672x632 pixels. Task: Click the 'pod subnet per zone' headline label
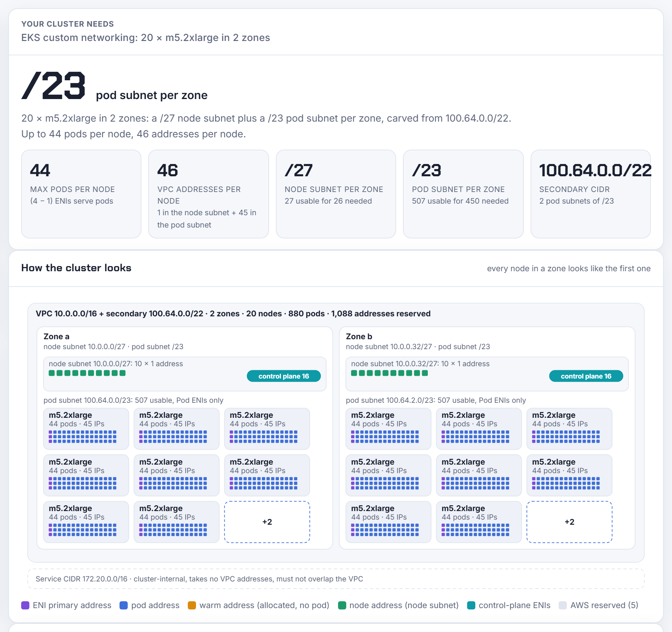click(x=152, y=95)
